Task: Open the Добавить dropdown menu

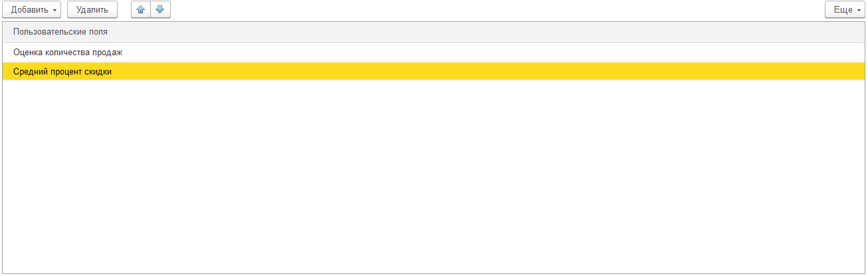Action: pos(31,10)
